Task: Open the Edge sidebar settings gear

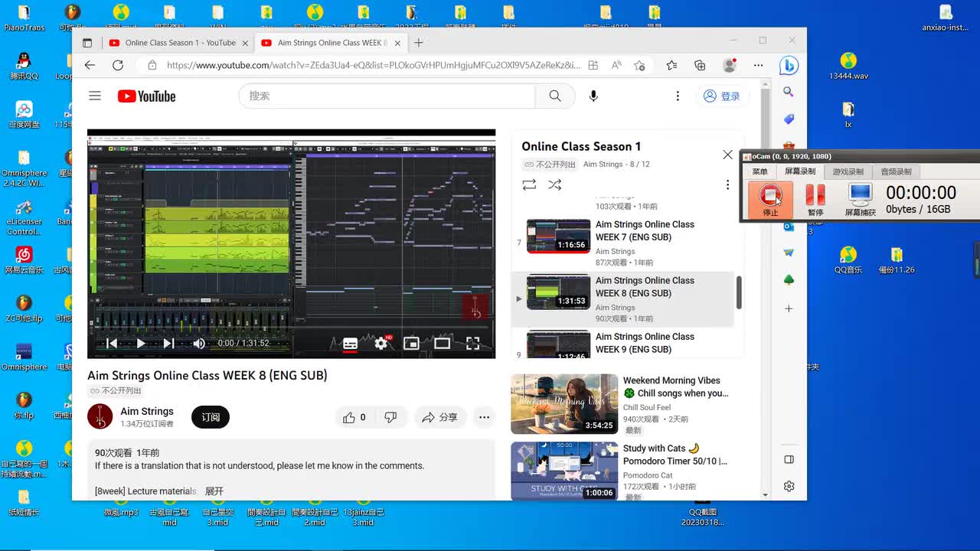Action: pyautogui.click(x=789, y=486)
